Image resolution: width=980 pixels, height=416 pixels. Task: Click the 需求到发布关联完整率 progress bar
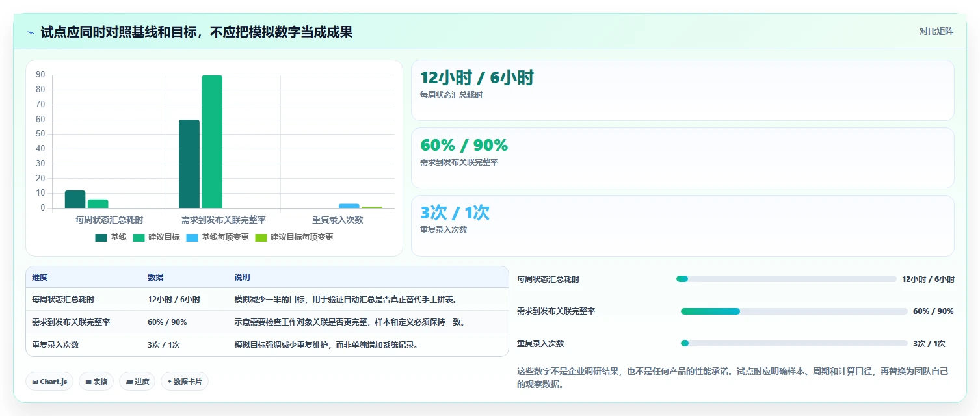(x=794, y=311)
